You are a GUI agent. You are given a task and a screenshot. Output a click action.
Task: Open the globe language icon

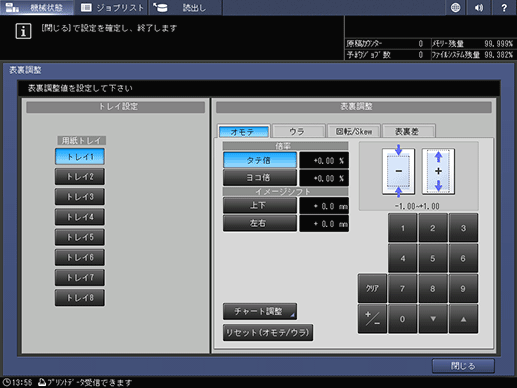point(455,7)
